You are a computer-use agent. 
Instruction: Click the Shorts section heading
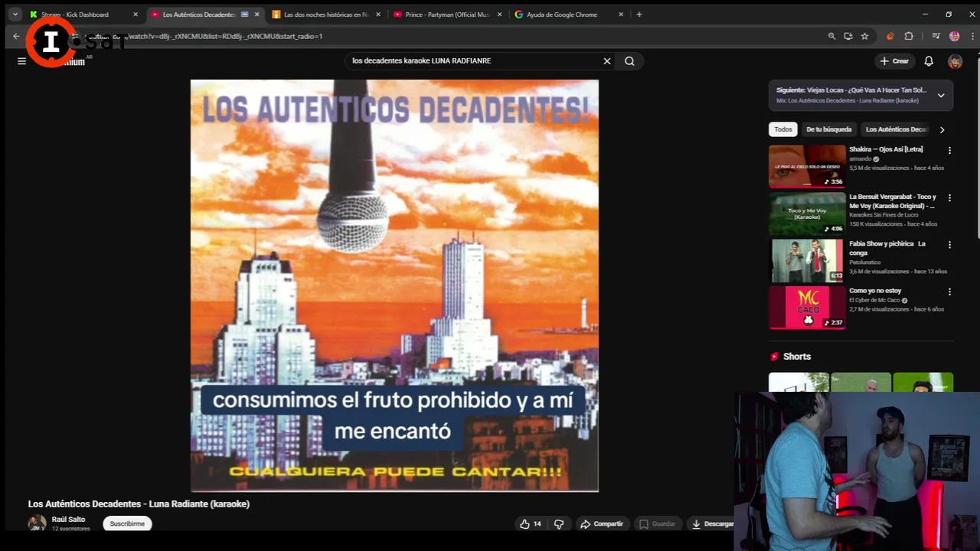[796, 357]
